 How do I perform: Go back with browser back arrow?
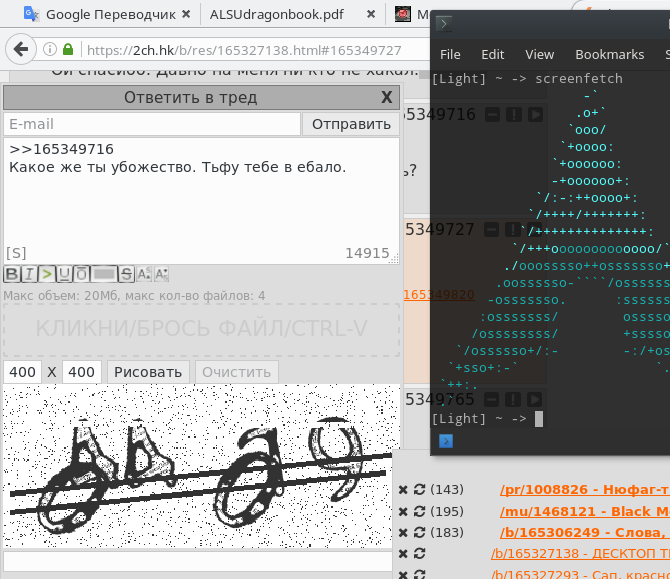click(21, 50)
